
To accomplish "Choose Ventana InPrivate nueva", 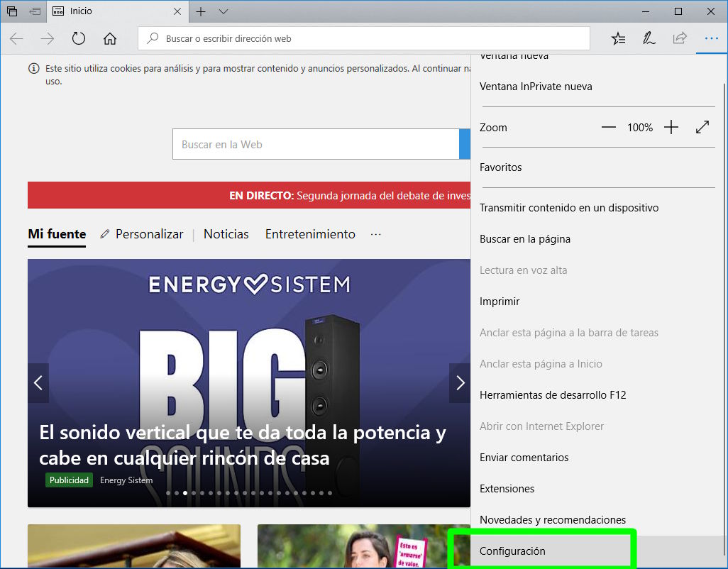I will (536, 87).
